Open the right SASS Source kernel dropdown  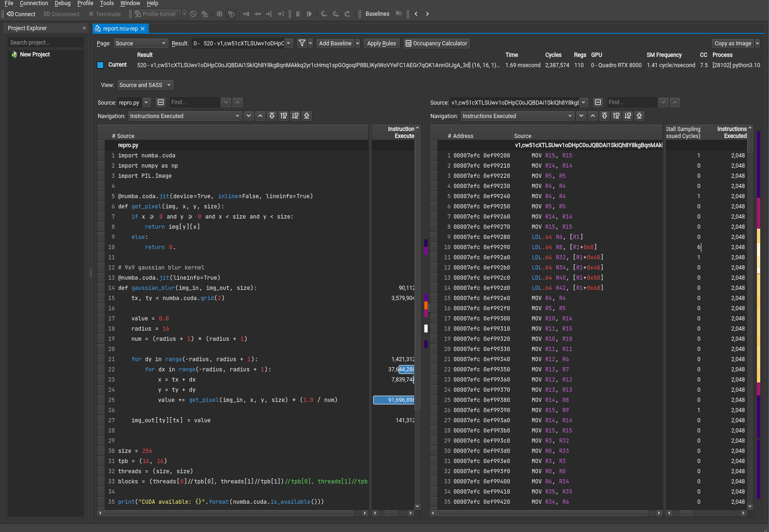[519, 102]
